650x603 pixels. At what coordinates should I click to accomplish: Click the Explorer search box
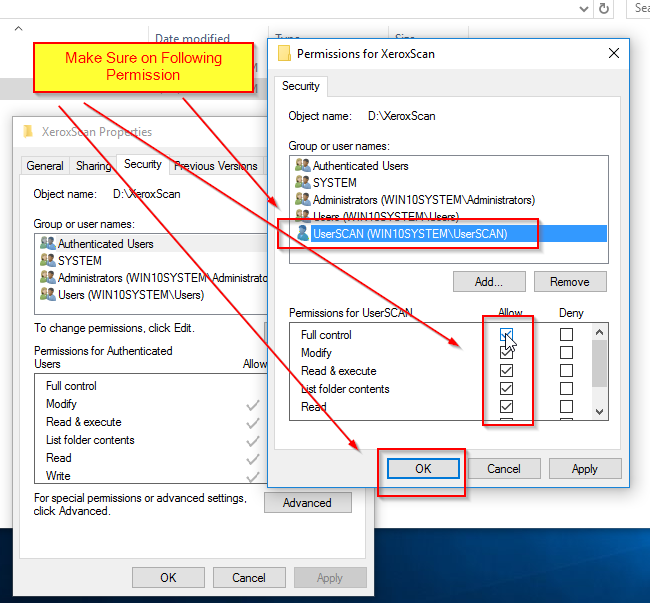pyautogui.click(x=638, y=8)
